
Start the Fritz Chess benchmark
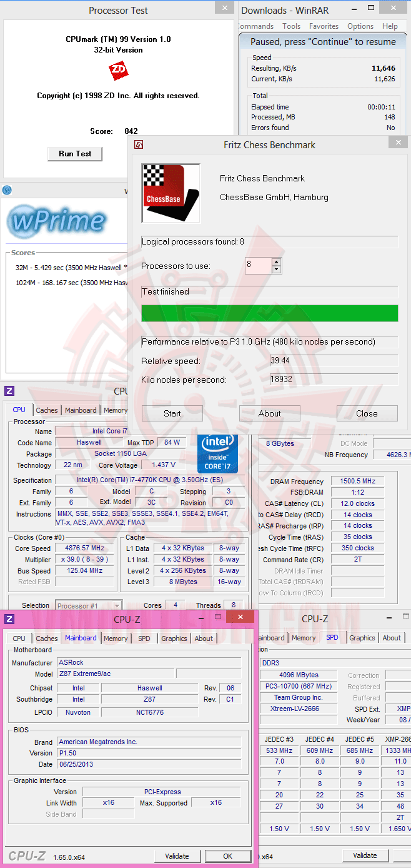pos(172,413)
